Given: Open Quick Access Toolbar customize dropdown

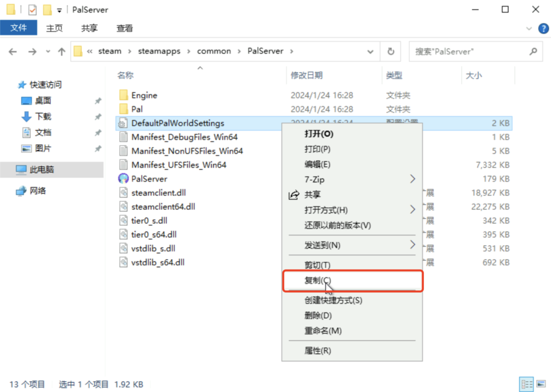Looking at the screenshot, I should pos(59,10).
